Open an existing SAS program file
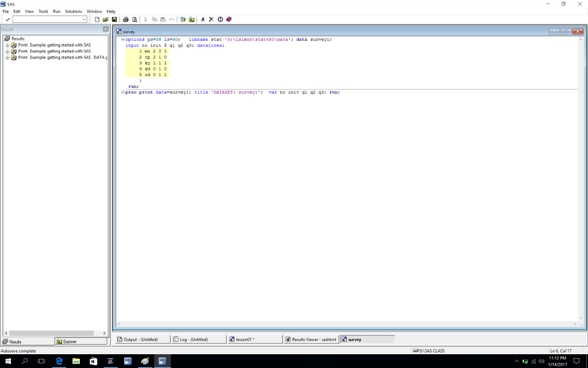The image size is (588, 368). pyautogui.click(x=107, y=19)
